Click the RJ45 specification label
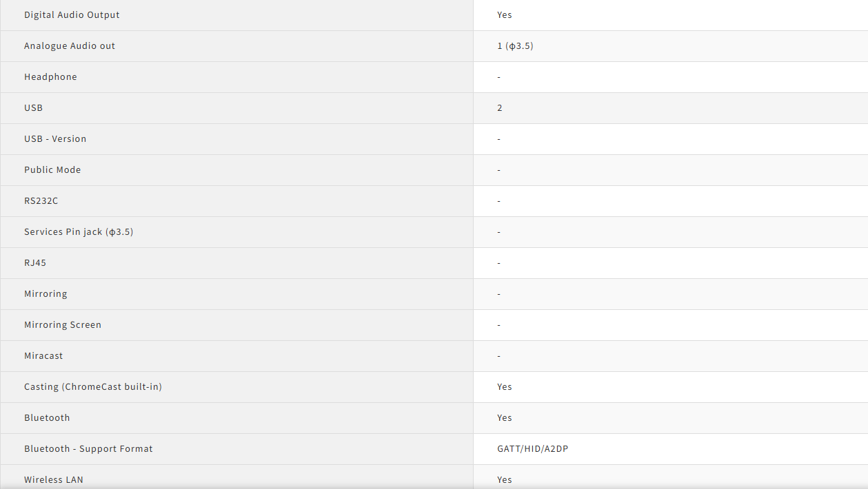868x489 pixels. (x=35, y=263)
